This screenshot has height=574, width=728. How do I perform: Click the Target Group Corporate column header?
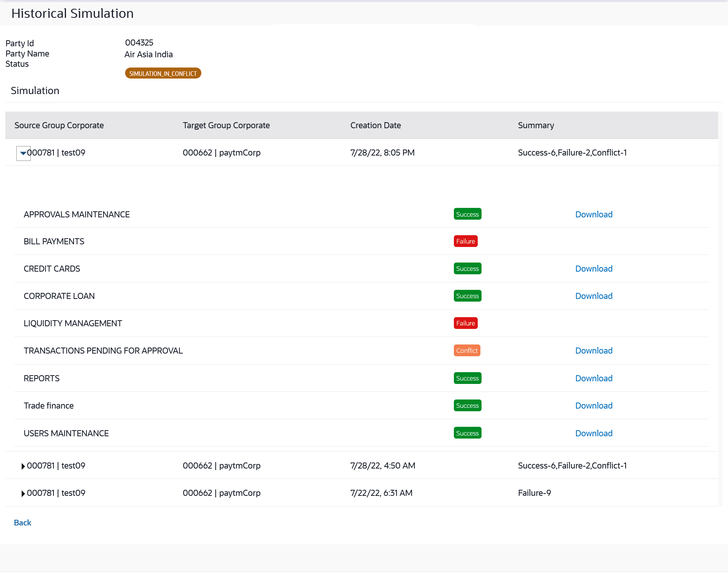tap(226, 125)
